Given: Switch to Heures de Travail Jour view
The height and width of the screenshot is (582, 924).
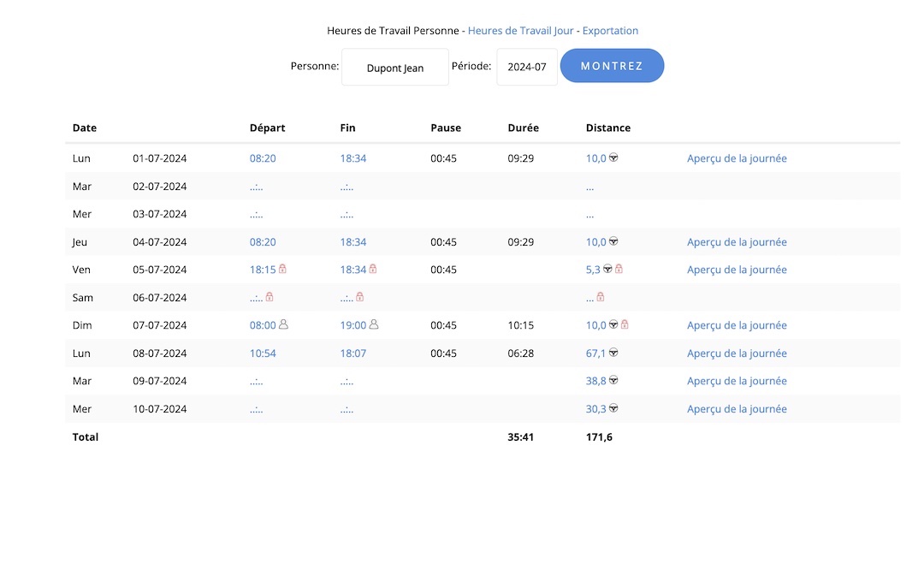Looking at the screenshot, I should point(520,31).
